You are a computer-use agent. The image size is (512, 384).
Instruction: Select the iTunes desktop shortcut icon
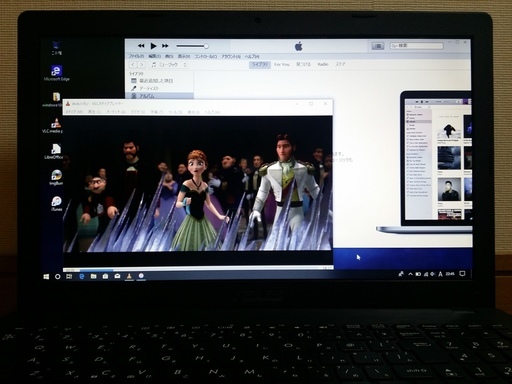point(56,204)
